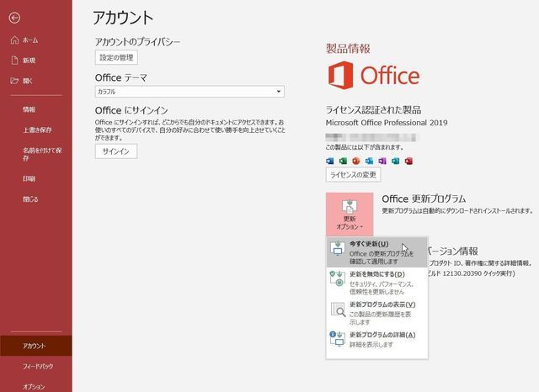
Task: Click the バージョン情報 heading
Action: click(x=453, y=252)
